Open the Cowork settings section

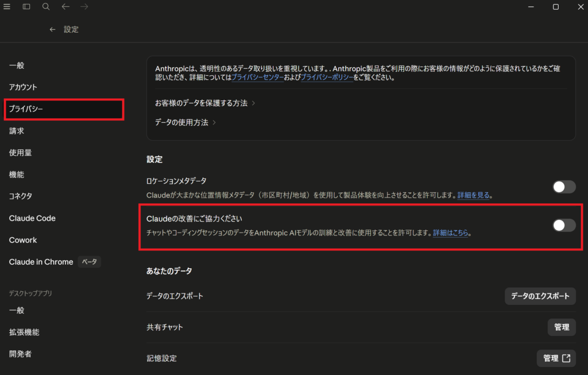23,240
